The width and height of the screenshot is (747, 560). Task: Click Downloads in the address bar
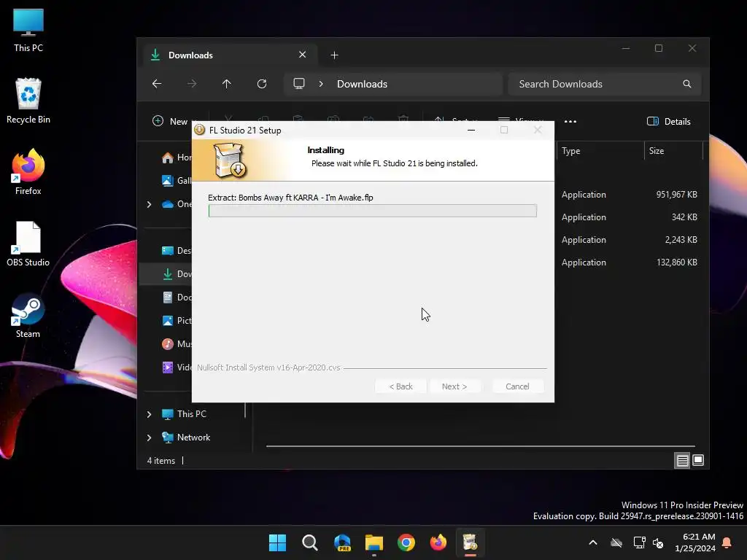(x=362, y=84)
